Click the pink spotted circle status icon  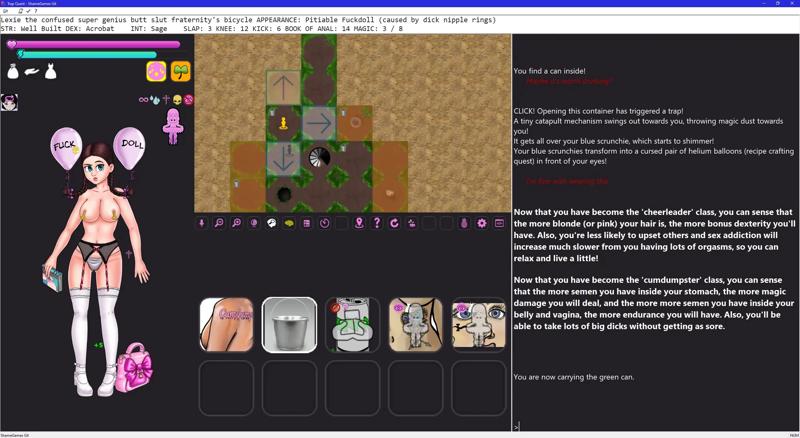[x=156, y=71]
